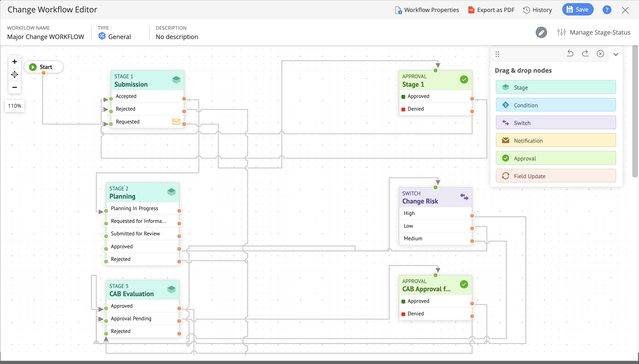
Task: Click the zoom out minus button
Action: point(14,87)
